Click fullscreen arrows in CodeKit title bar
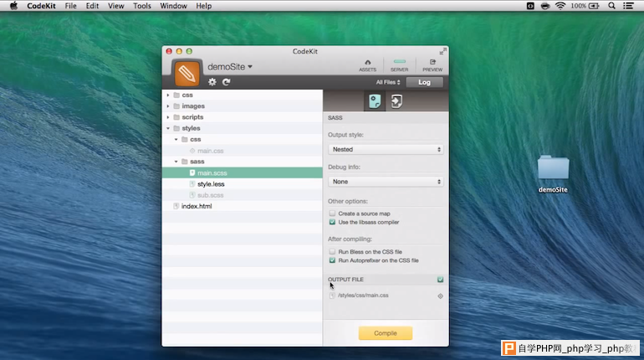 [x=442, y=51]
